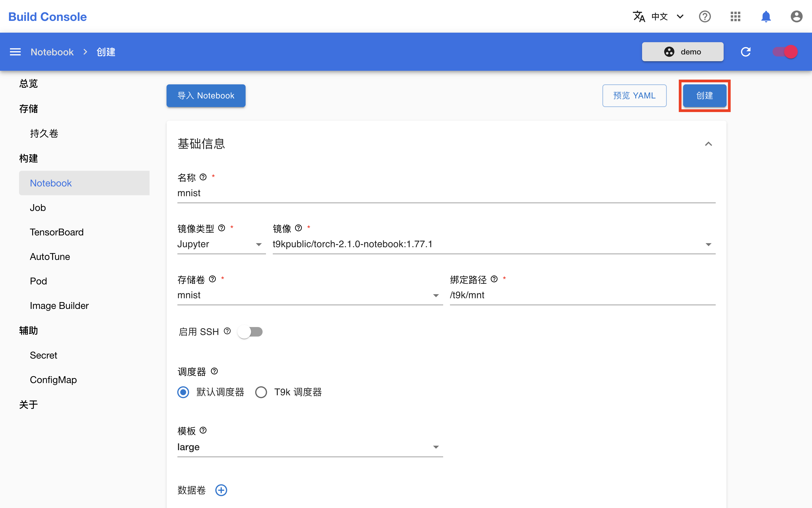
Task: Click the help icon next to 存储卷
Action: (x=212, y=279)
